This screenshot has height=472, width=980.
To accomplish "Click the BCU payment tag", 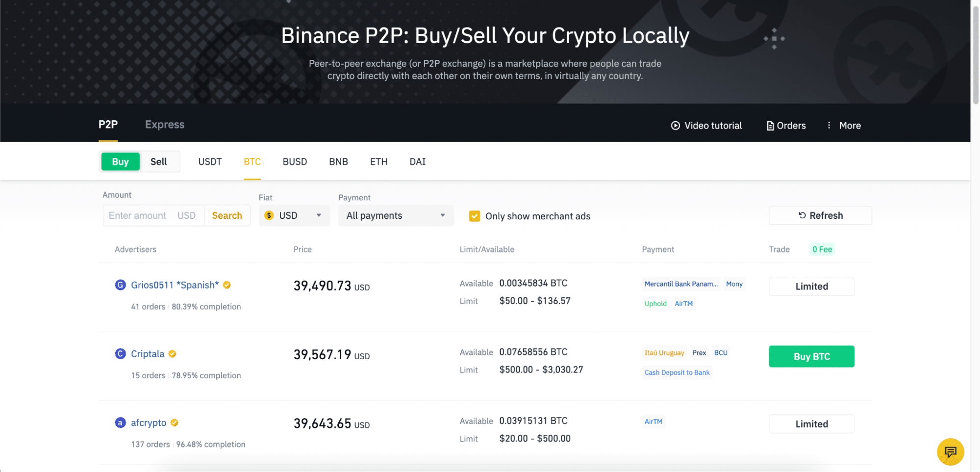I will 720,353.
